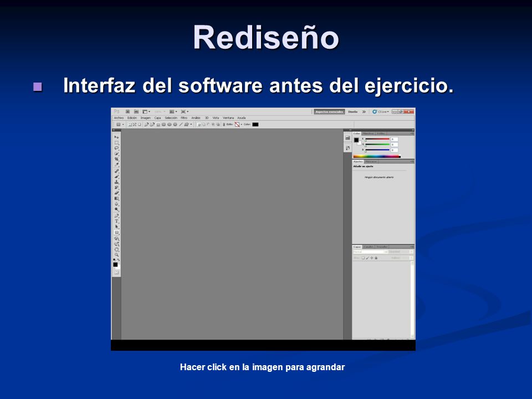Screen dimensions: 532x399
Task: Switch to the Canales tab
Action: point(369,247)
